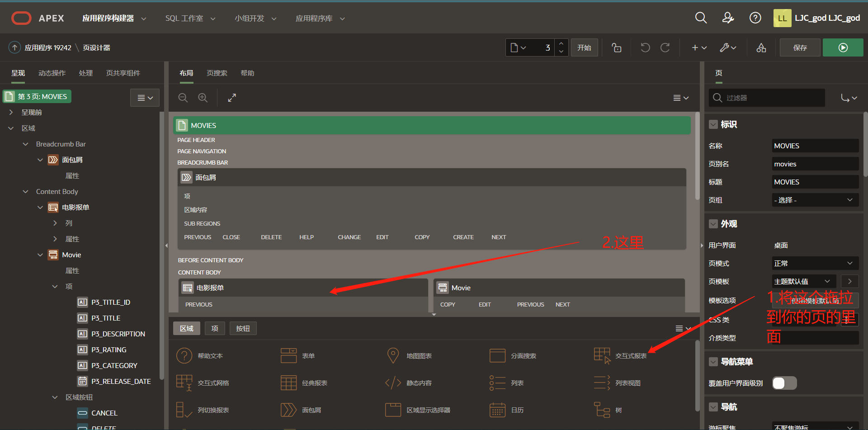The width and height of the screenshot is (868, 430).
Task: Click the undo icon in the toolbar
Action: tap(645, 47)
